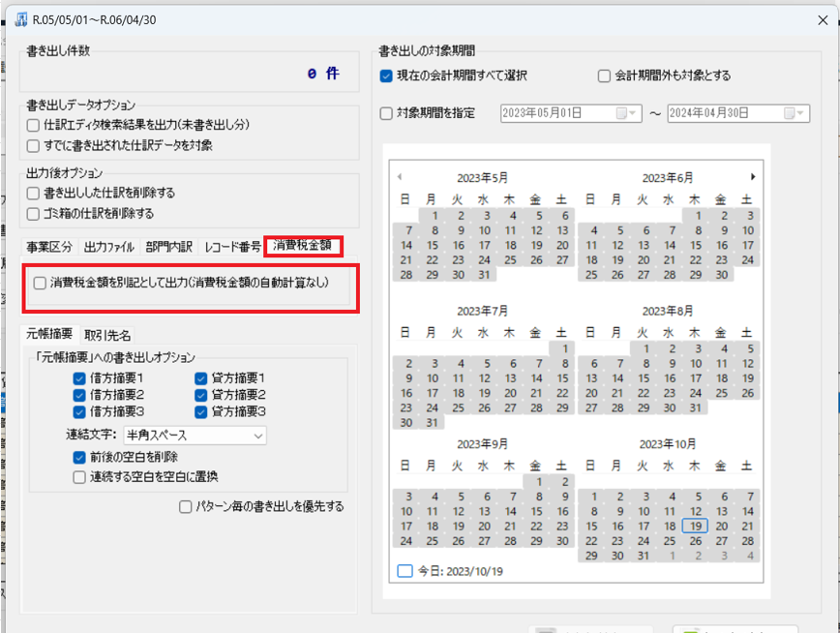Screen dimensions: 840x633
Task: Toggle 現在の会計期間すべて選択 checkbox
Action: click(x=386, y=76)
